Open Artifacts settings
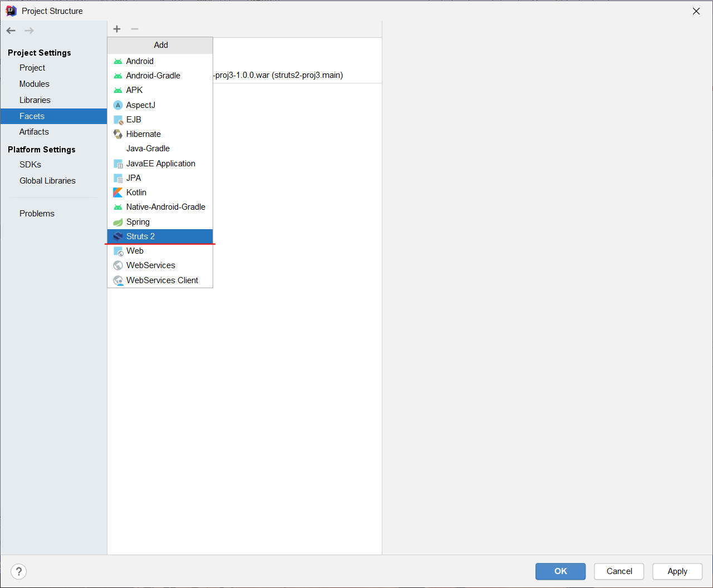 pyautogui.click(x=53, y=132)
